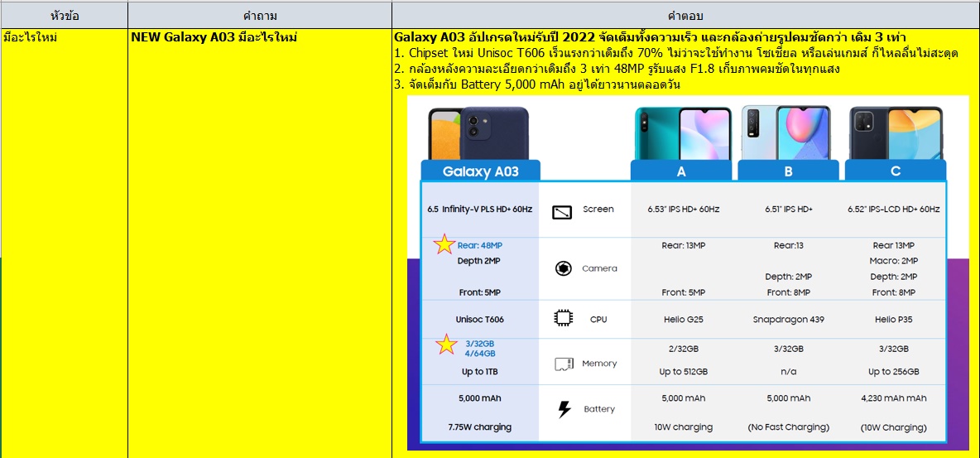Image resolution: width=980 pixels, height=458 pixels.
Task: Click the Helio G25 CPU text
Action: point(683,319)
